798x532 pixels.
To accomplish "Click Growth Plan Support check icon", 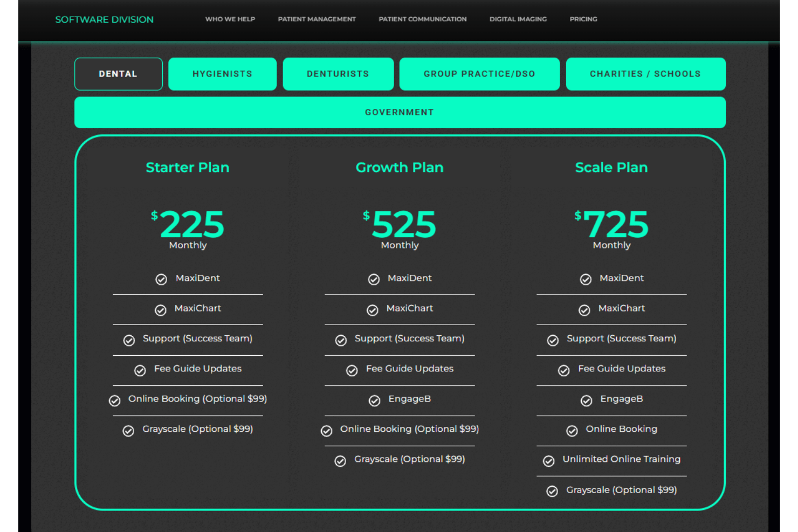I will click(x=341, y=340).
